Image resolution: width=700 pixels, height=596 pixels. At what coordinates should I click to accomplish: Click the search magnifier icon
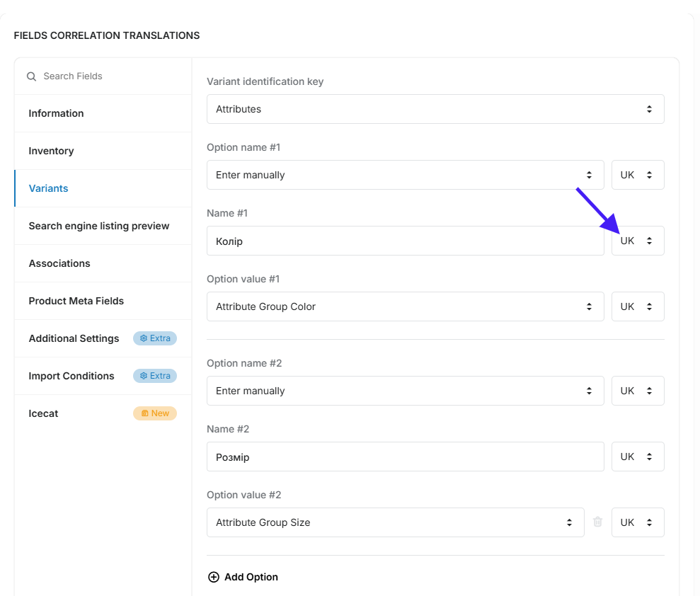31,76
